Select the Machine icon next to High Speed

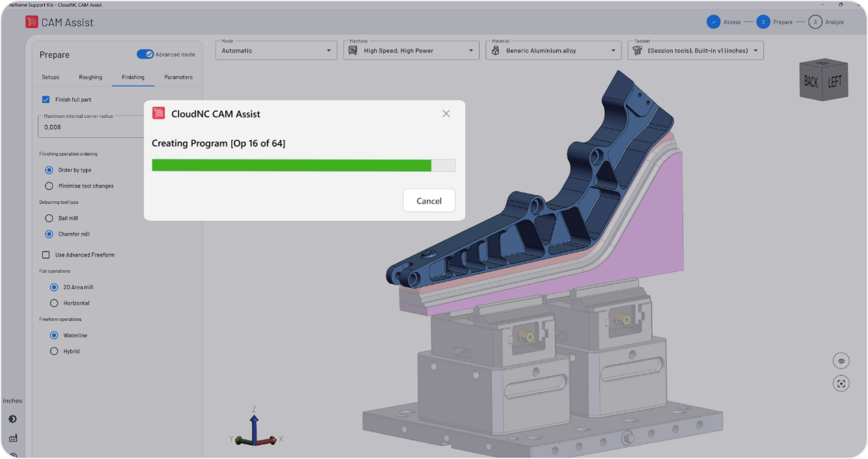(353, 50)
